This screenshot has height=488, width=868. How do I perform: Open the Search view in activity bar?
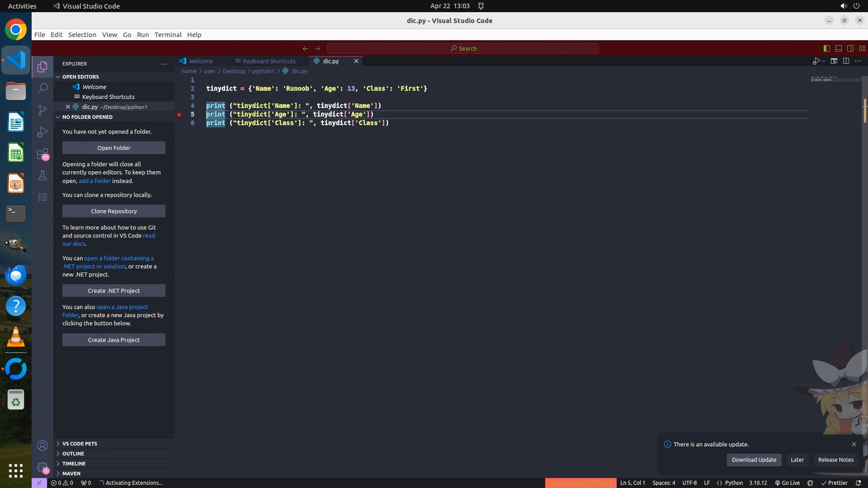[42, 89]
